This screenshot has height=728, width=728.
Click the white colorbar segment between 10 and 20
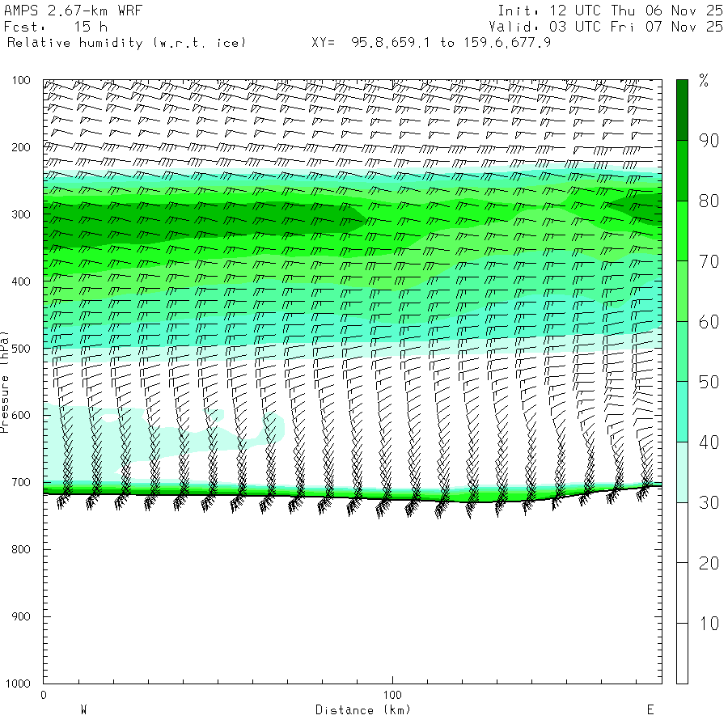point(682,593)
